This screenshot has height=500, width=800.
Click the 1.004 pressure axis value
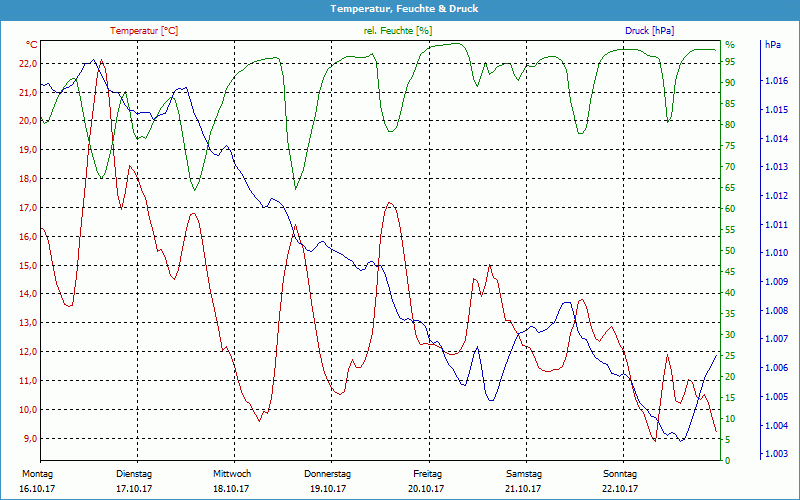pyautogui.click(x=777, y=426)
